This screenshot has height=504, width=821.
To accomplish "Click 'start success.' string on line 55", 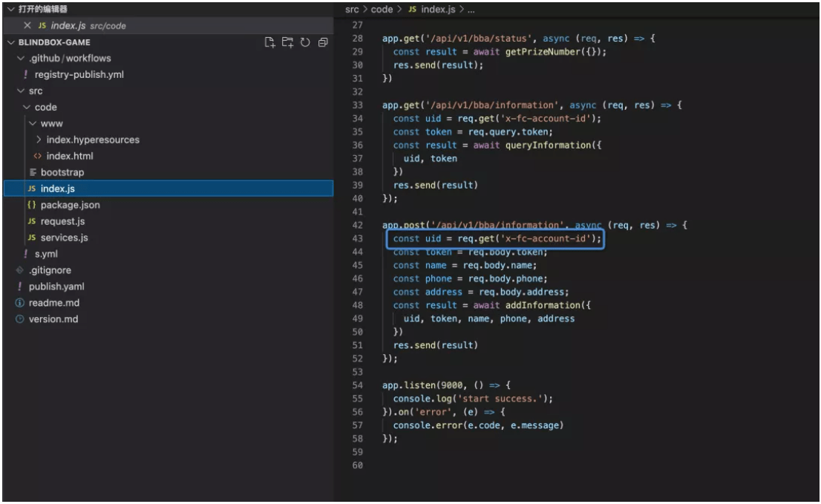I will coord(500,399).
